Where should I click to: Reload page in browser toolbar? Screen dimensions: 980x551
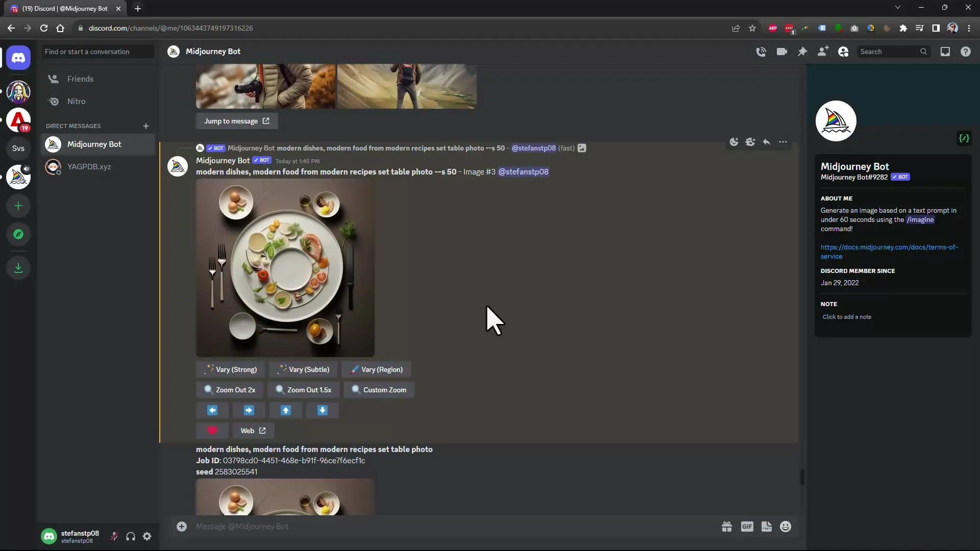pyautogui.click(x=44, y=28)
